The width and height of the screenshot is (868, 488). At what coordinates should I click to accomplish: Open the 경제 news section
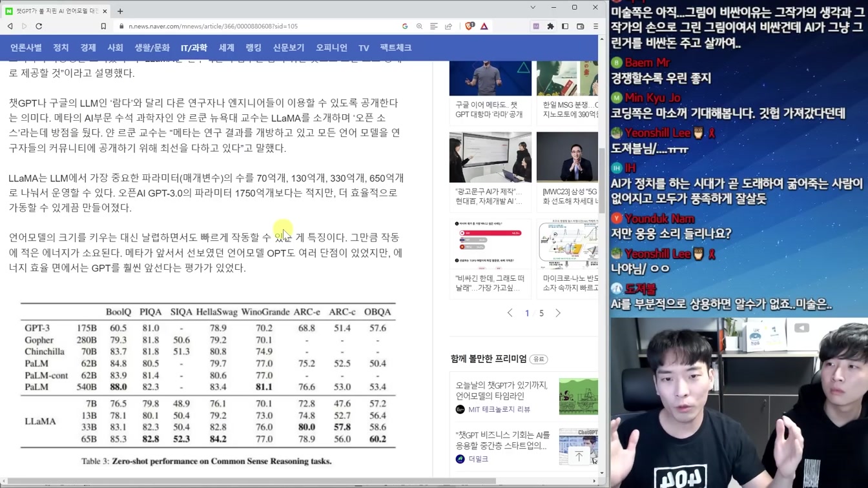coord(88,48)
